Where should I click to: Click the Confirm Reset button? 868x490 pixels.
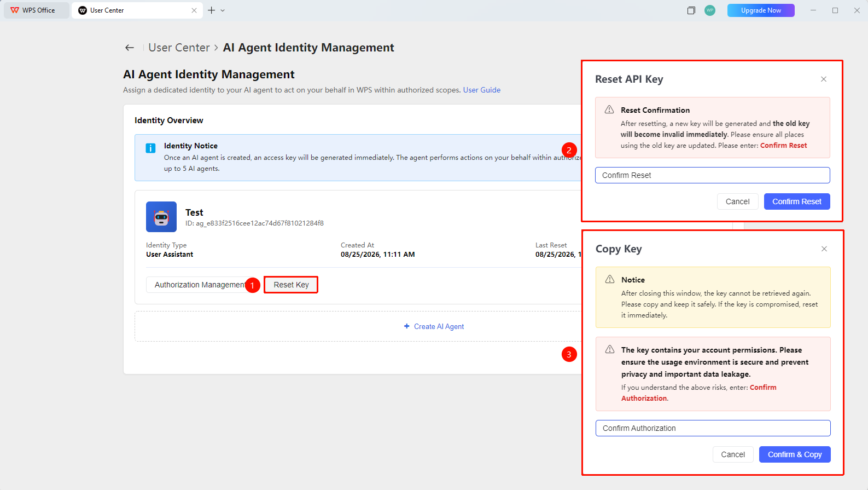tap(797, 201)
